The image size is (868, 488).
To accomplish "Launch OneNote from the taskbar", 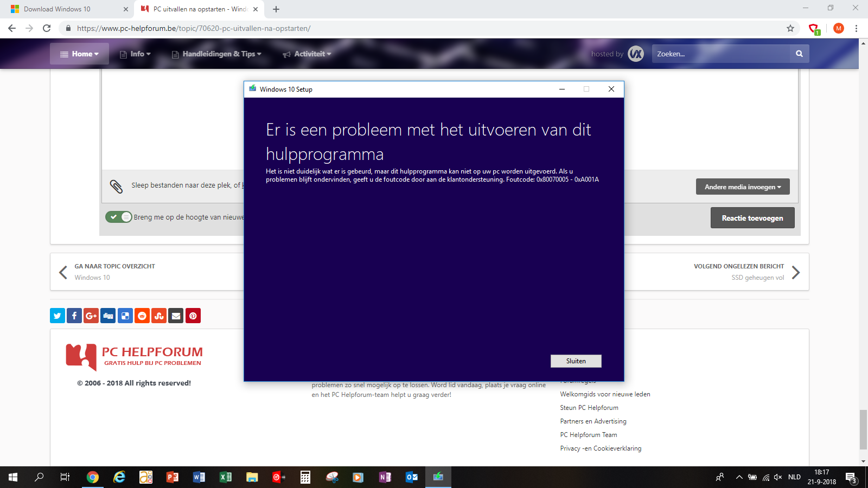I will point(385,477).
